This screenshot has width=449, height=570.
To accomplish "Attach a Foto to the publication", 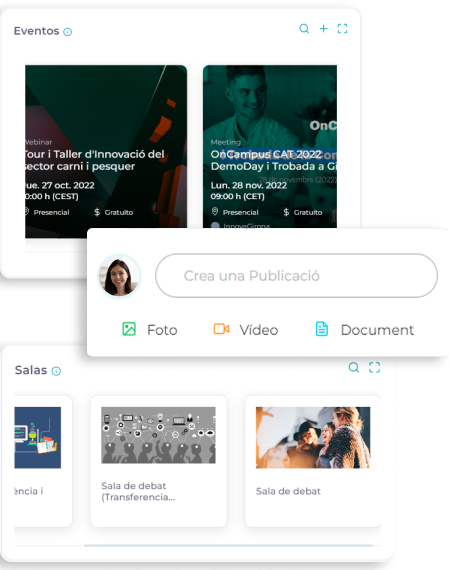I will point(150,329).
